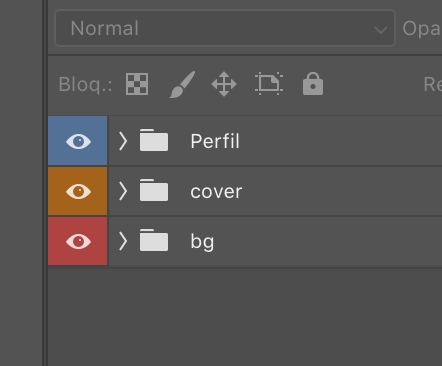The height and width of the screenshot is (366, 442).
Task: Select the Perfil layer name
Action: [215, 141]
